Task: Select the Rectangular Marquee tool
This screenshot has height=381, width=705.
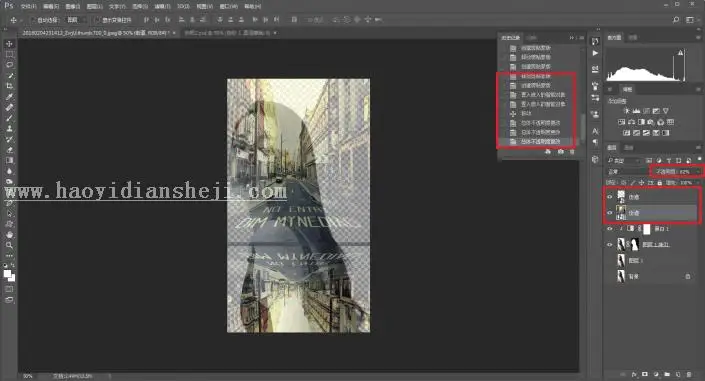Action: tap(9, 54)
